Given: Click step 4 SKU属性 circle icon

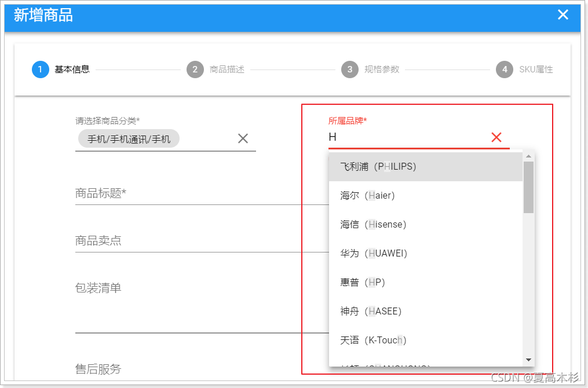Looking at the screenshot, I should coord(505,69).
